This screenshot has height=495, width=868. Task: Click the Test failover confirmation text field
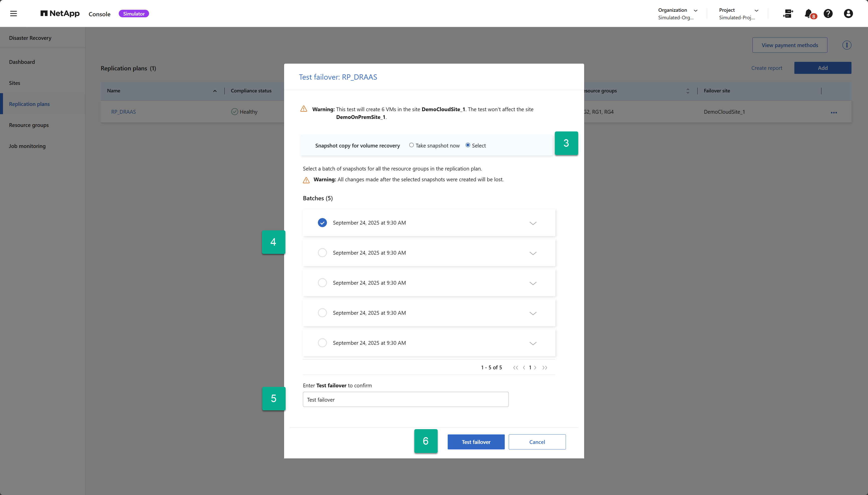click(405, 399)
